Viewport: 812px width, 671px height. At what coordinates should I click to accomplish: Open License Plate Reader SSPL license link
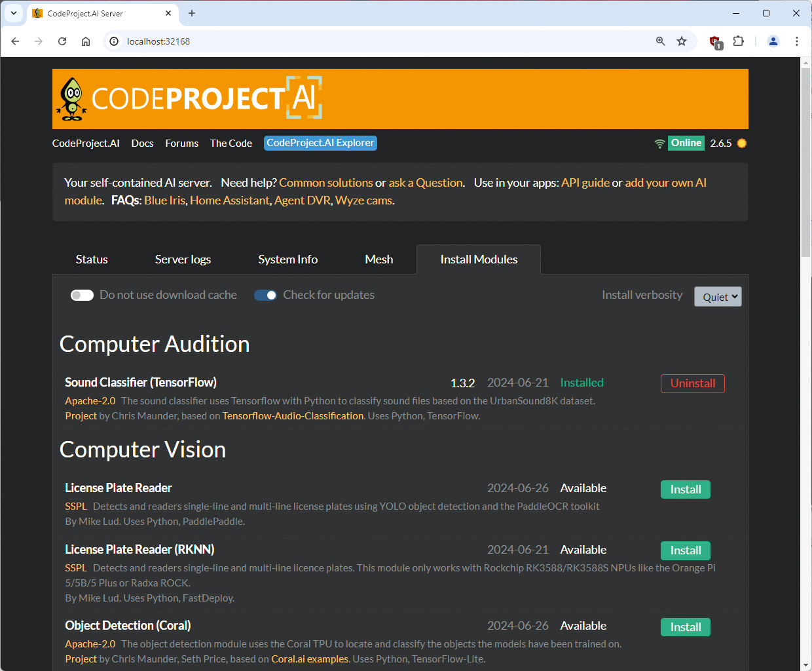[75, 507]
